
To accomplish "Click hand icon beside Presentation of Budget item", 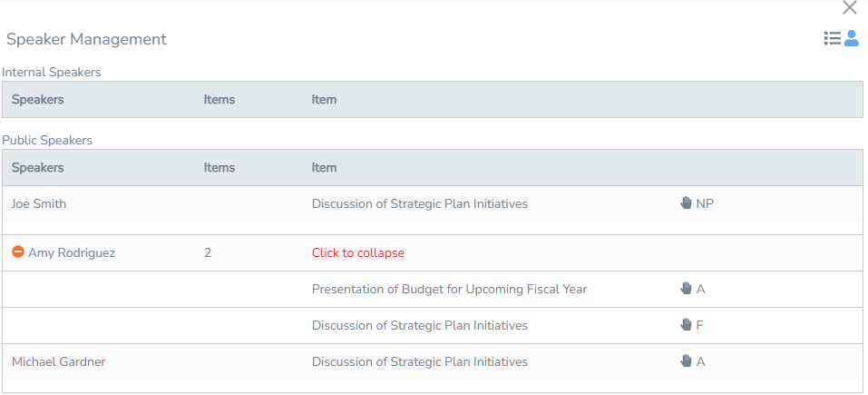I will coord(686,289).
